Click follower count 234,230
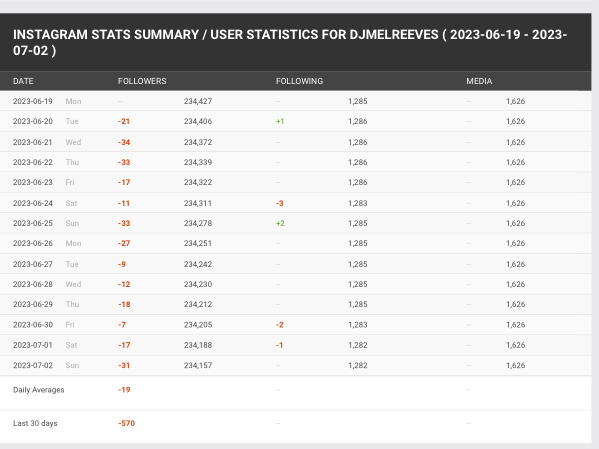This screenshot has width=599, height=449. (x=198, y=284)
